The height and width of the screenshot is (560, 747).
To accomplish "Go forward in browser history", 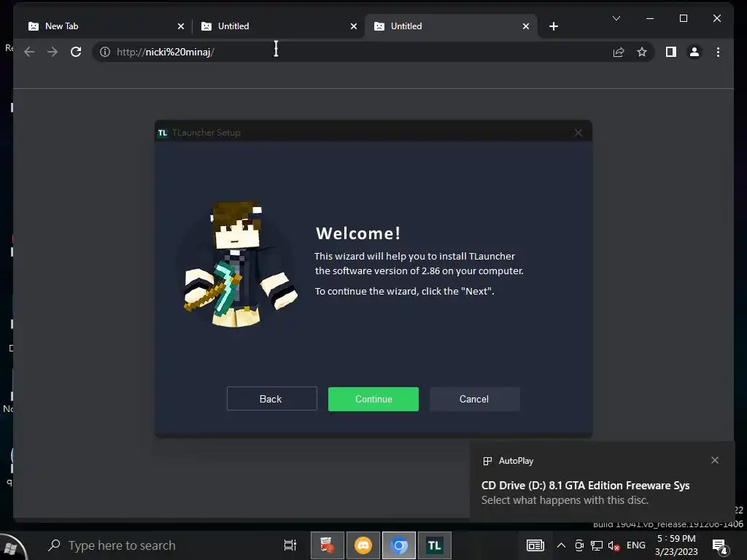I will point(53,52).
